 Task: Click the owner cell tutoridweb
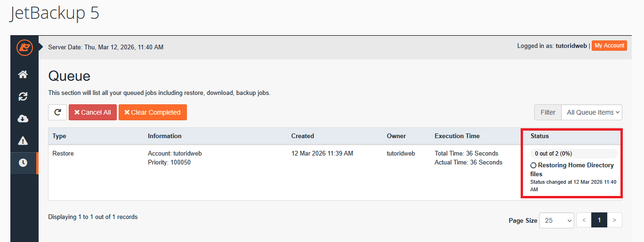point(401,153)
